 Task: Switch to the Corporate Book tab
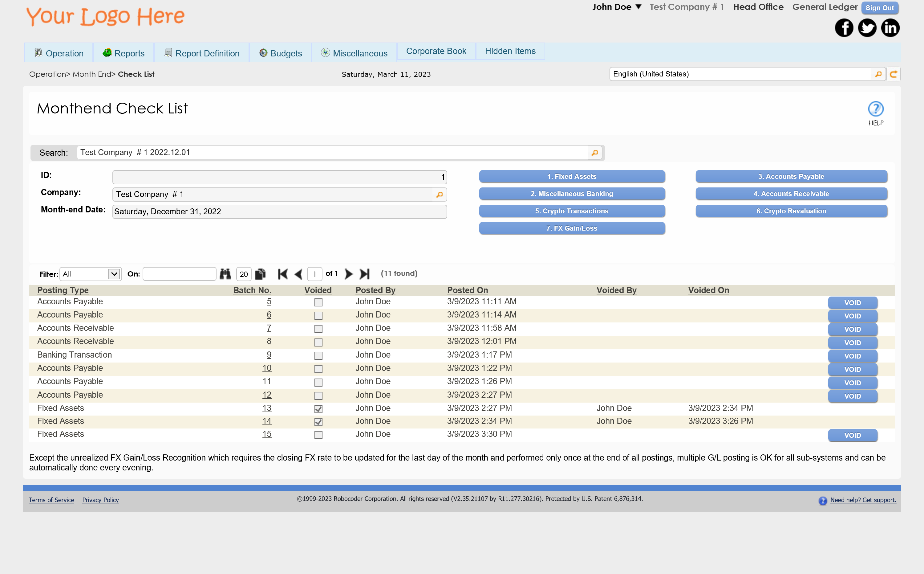[436, 51]
